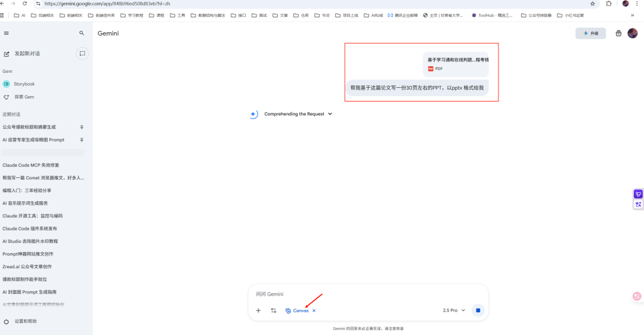Click the Gemini spark thinking icon

tap(253, 115)
